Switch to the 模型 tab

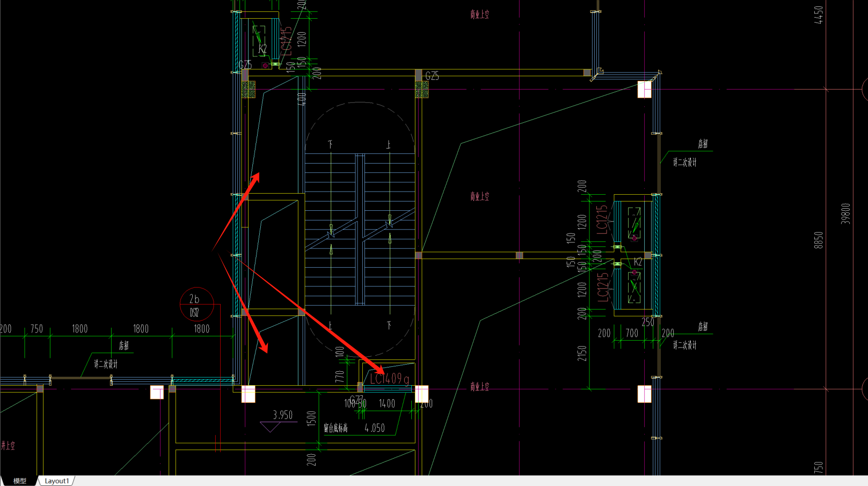click(19, 481)
